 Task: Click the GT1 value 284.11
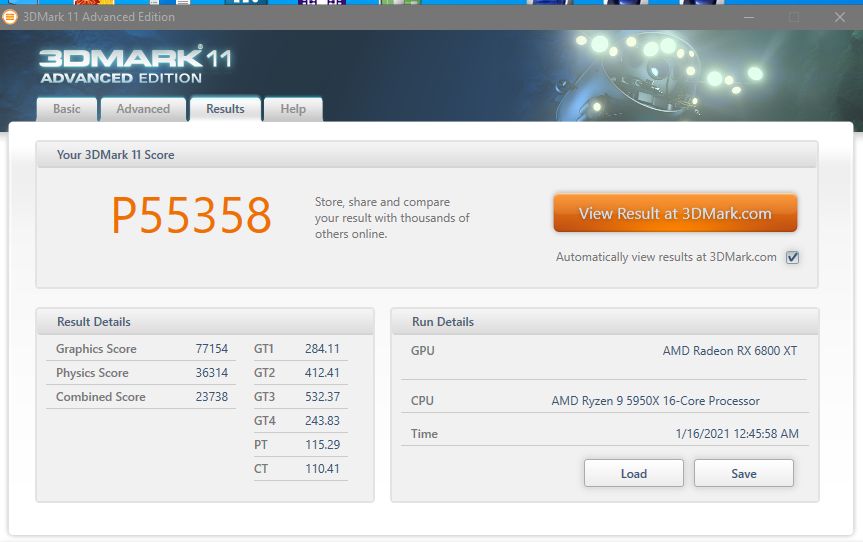point(322,349)
